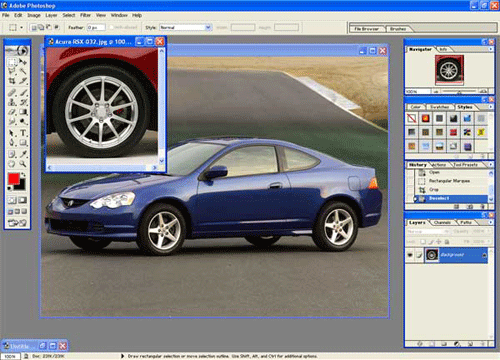Select Standard screen mode
Viewport: 500px width, 360px height.
[x=10, y=211]
